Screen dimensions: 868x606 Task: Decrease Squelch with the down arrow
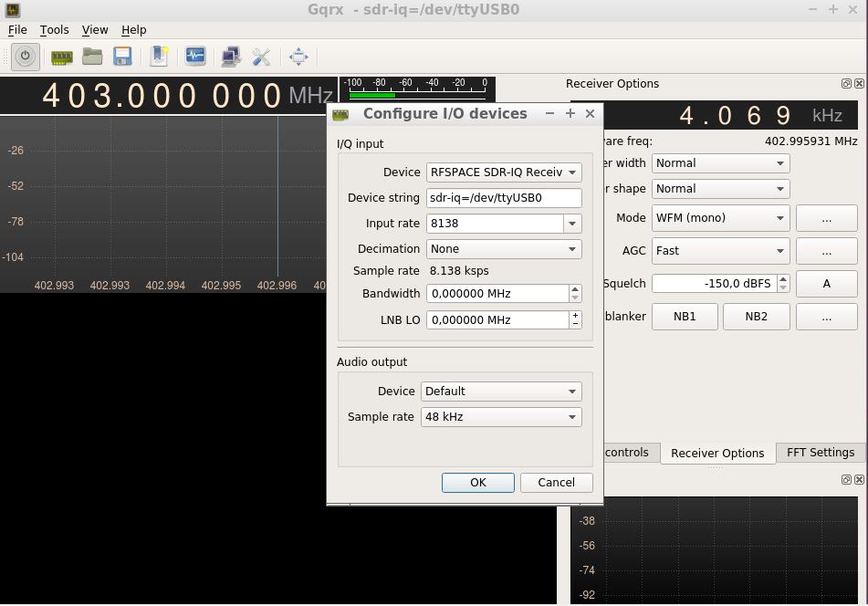pos(783,287)
